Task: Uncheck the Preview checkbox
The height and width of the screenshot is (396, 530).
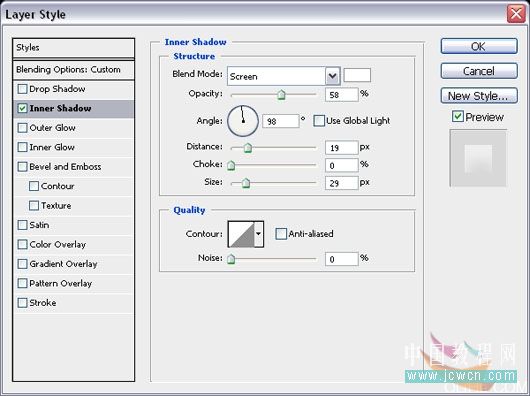Action: (458, 117)
